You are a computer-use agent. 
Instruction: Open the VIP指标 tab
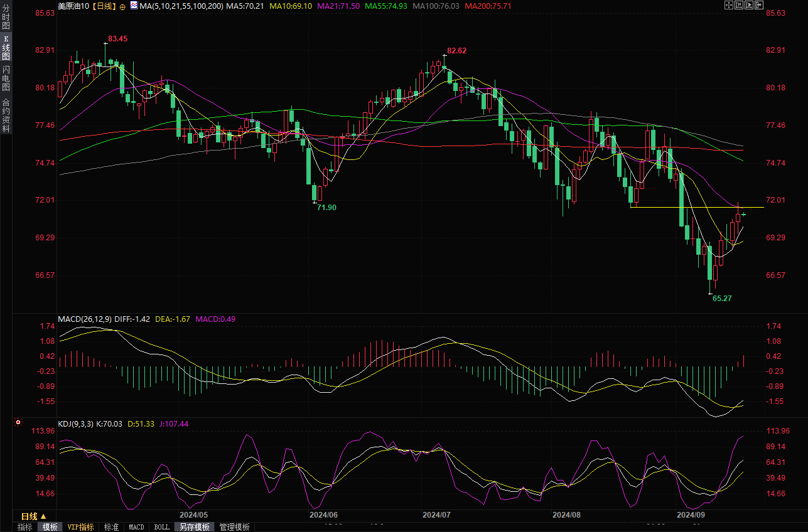coord(80,527)
